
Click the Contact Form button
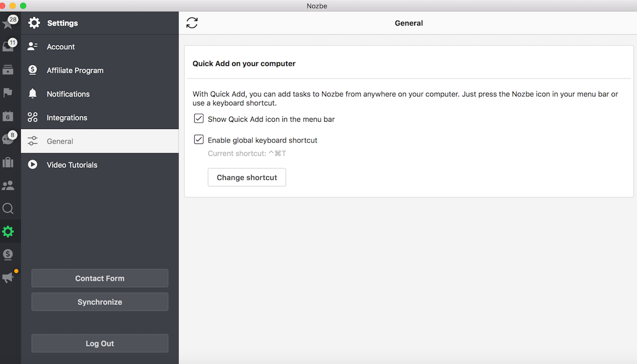(x=100, y=278)
